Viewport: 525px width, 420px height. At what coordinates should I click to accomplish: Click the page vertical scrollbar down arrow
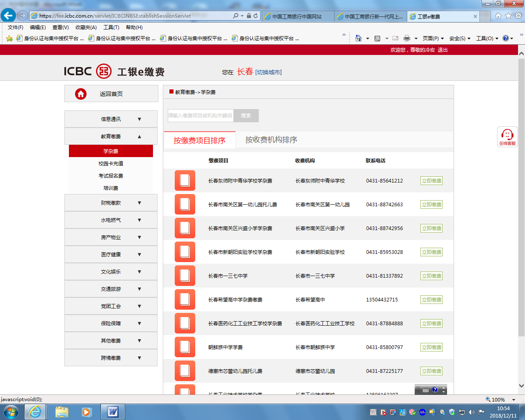(x=521, y=386)
